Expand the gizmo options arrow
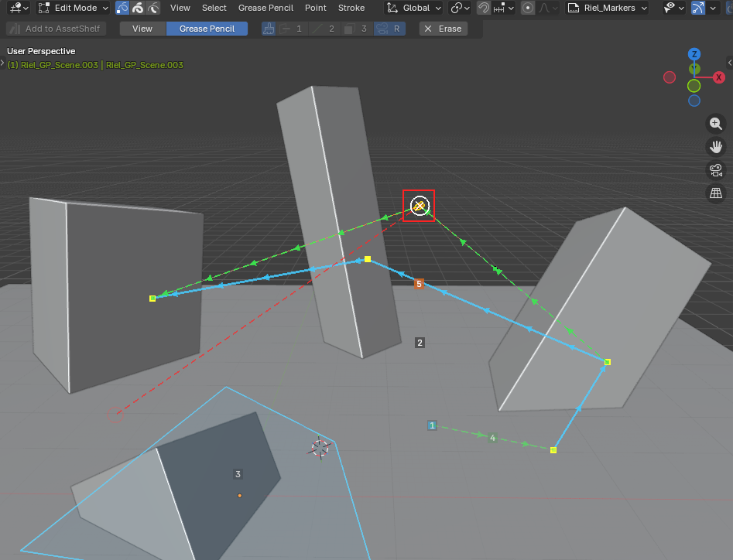This screenshot has width=733, height=560. click(712, 8)
